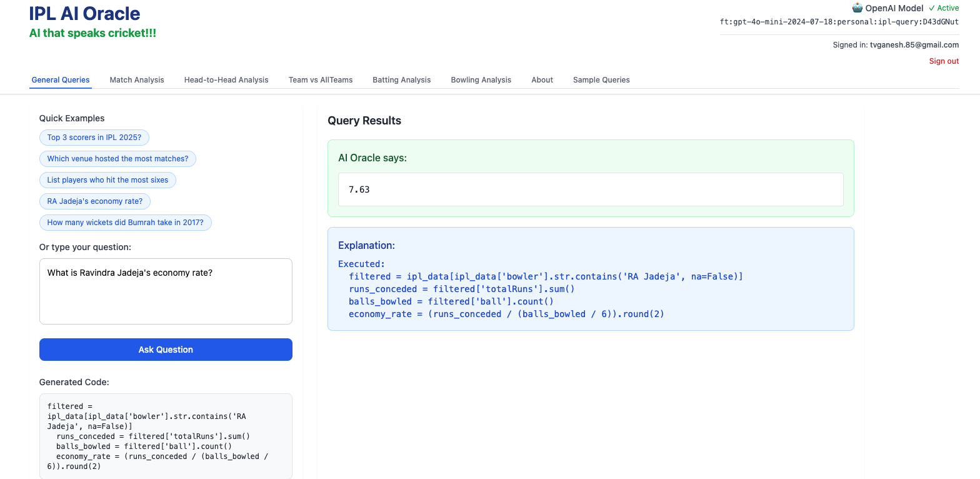
Task: Open the About tab
Action: pyautogui.click(x=542, y=80)
